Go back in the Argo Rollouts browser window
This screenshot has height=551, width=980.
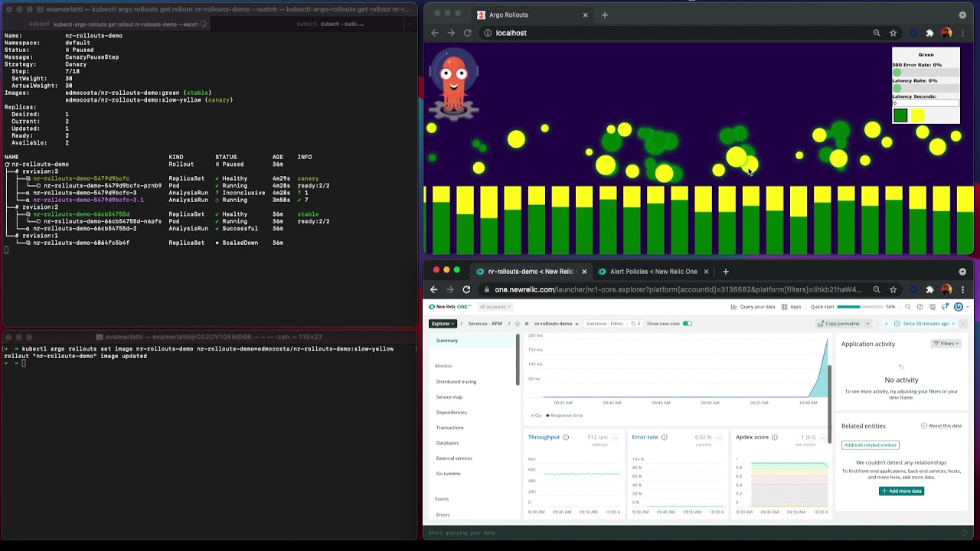[435, 33]
